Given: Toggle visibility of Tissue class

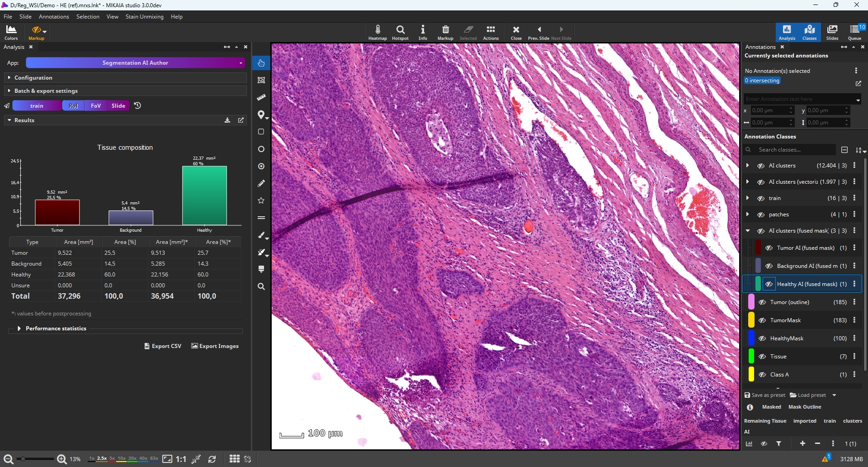Looking at the screenshot, I should 762,357.
